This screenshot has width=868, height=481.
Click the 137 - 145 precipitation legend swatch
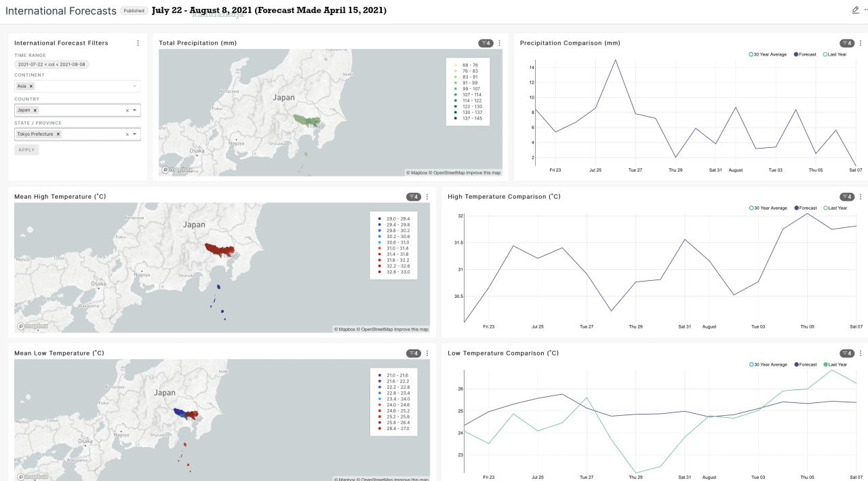pos(456,119)
